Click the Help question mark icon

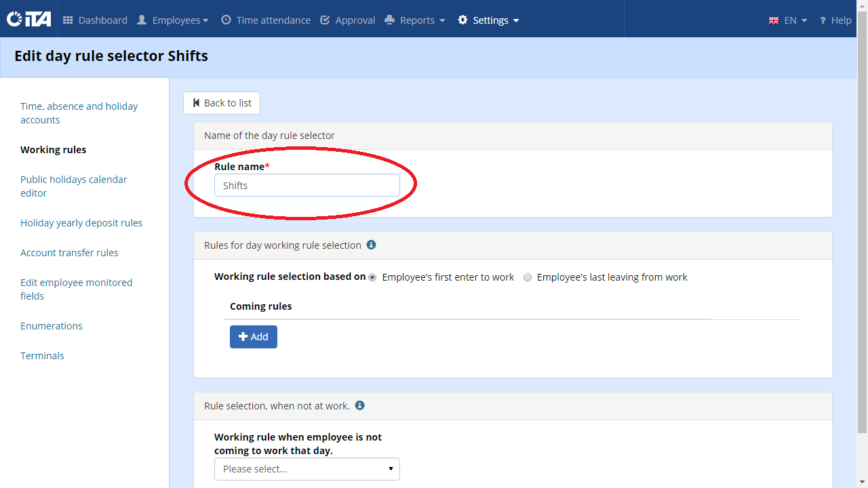tap(823, 20)
